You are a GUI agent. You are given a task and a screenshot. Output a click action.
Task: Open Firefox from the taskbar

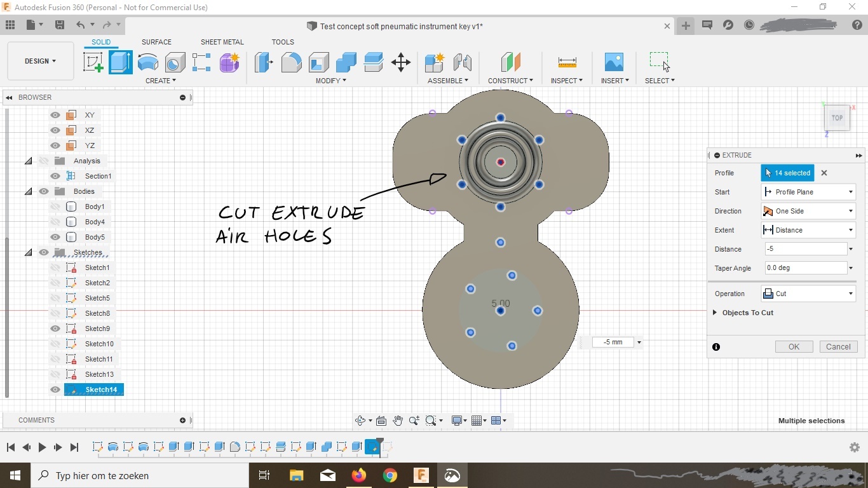[x=359, y=475]
